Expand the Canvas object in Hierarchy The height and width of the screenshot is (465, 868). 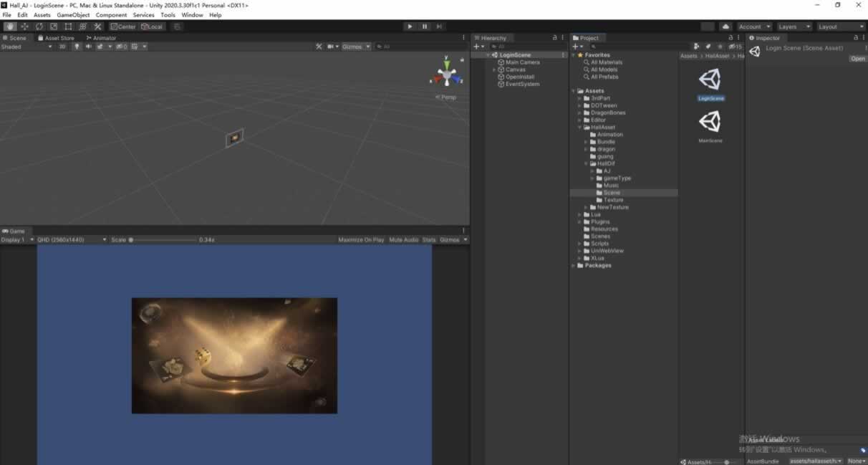click(x=494, y=69)
